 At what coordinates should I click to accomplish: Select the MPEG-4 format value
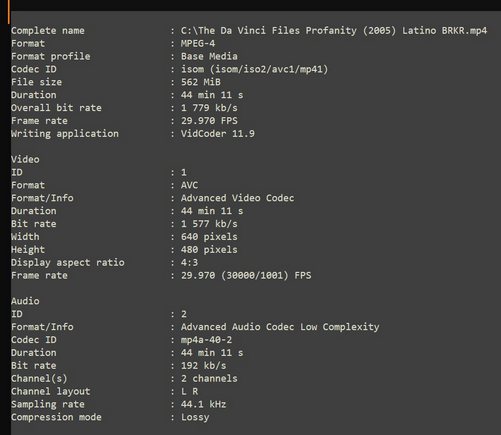point(198,43)
